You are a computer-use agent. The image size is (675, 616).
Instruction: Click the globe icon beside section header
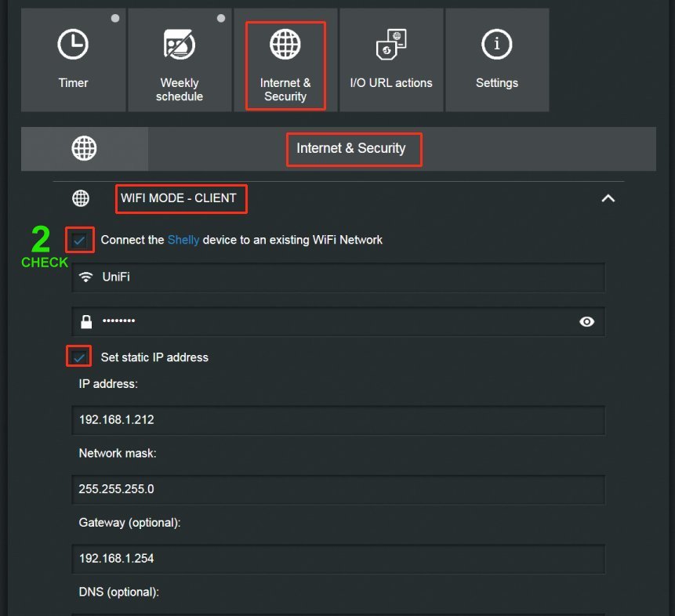(x=84, y=148)
